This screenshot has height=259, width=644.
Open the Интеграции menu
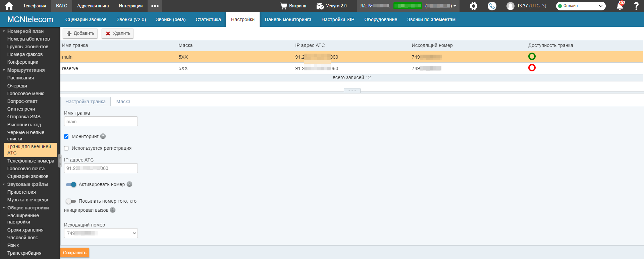click(131, 6)
